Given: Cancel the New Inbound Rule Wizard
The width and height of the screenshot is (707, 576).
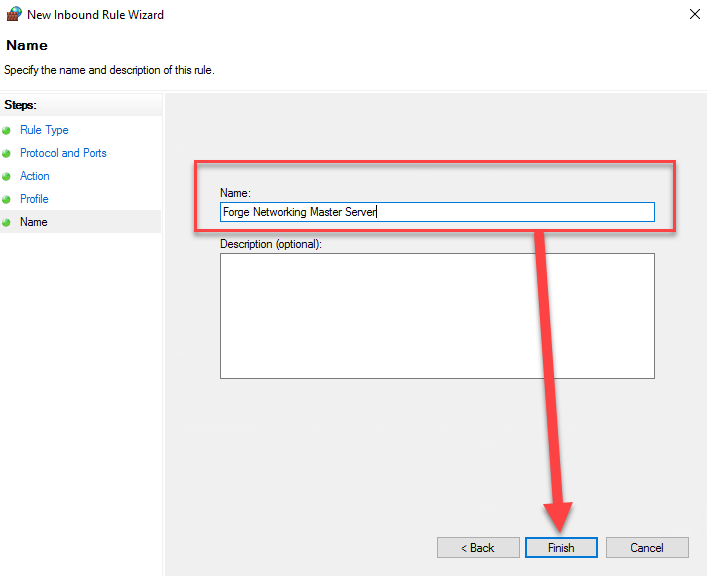Looking at the screenshot, I should [647, 548].
